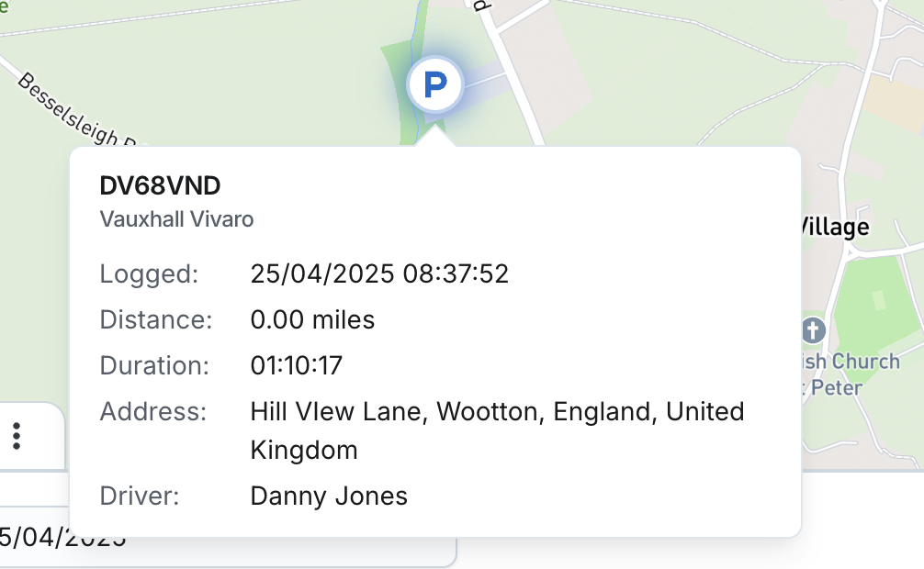Open the three-dot options menu
This screenshot has height=569, width=924.
tap(17, 436)
